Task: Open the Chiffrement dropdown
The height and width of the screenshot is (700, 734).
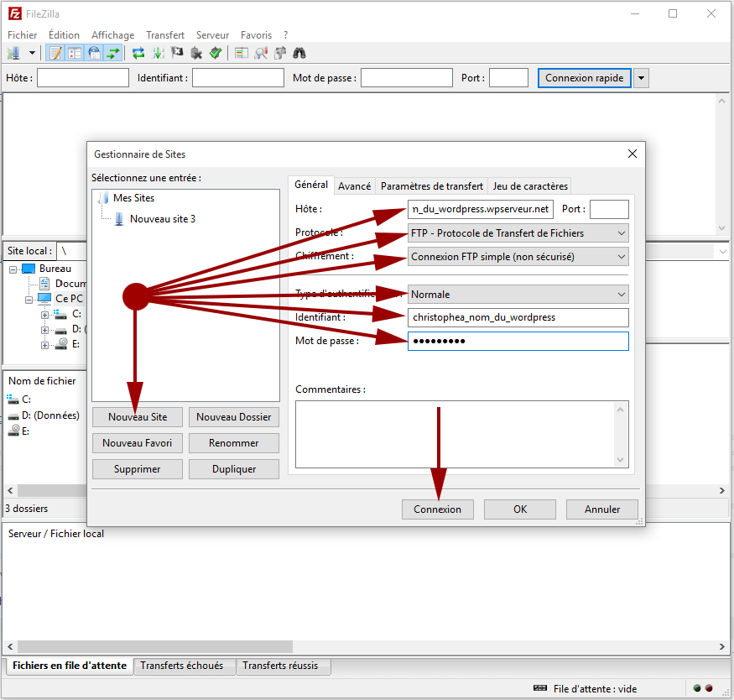Action: click(x=518, y=257)
